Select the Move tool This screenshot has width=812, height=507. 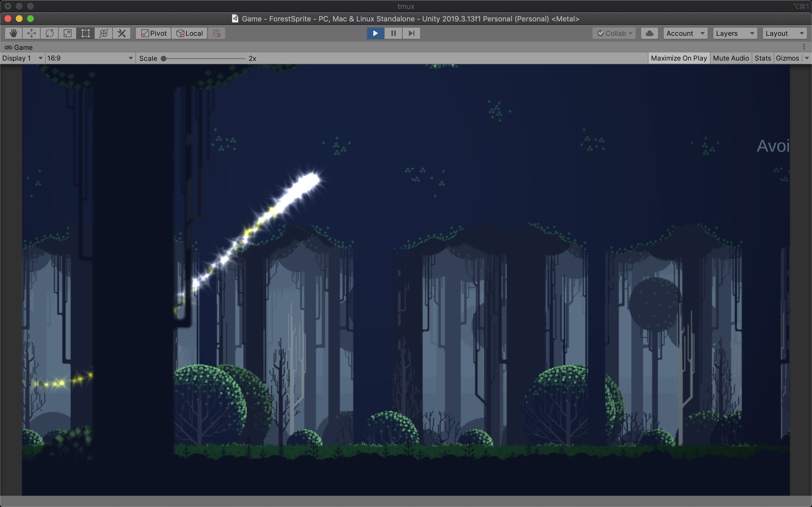[x=32, y=33]
